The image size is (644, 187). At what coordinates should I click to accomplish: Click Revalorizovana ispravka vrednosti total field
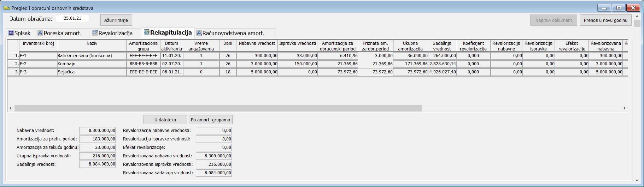coord(213,164)
